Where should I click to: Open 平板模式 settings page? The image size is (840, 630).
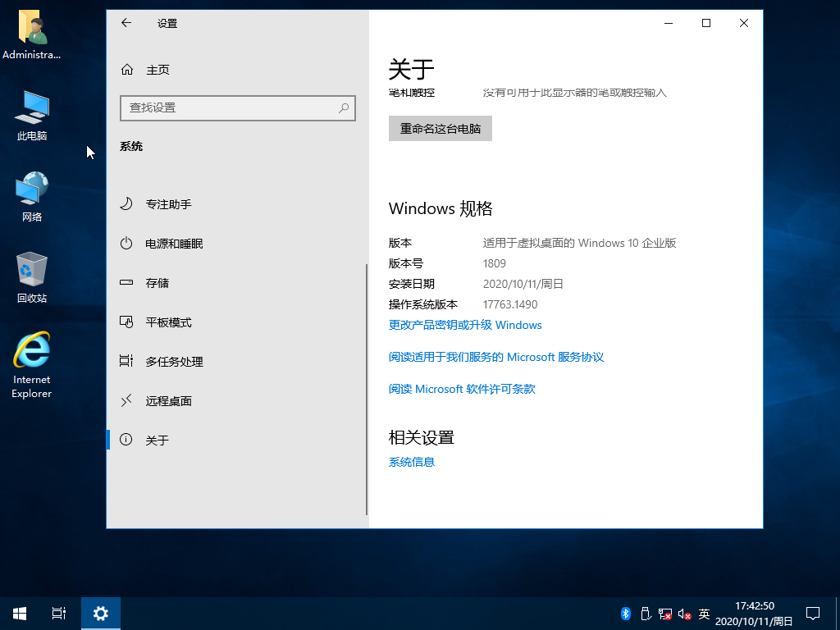tap(237, 322)
